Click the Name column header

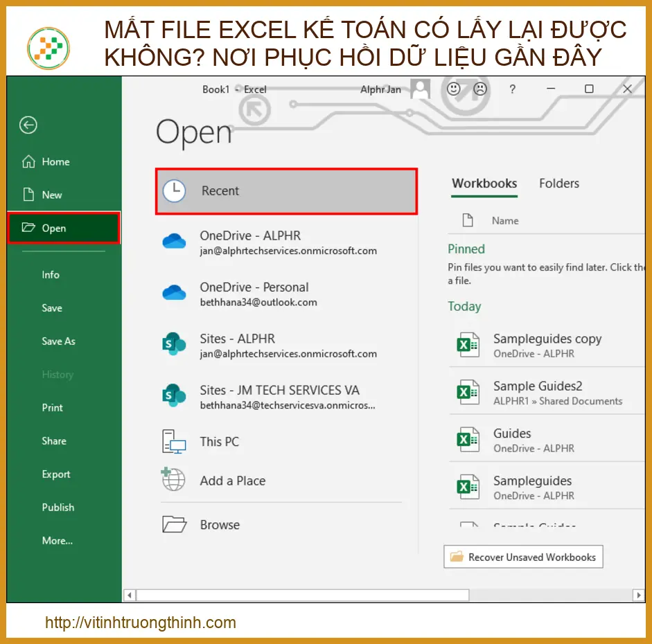(505, 221)
